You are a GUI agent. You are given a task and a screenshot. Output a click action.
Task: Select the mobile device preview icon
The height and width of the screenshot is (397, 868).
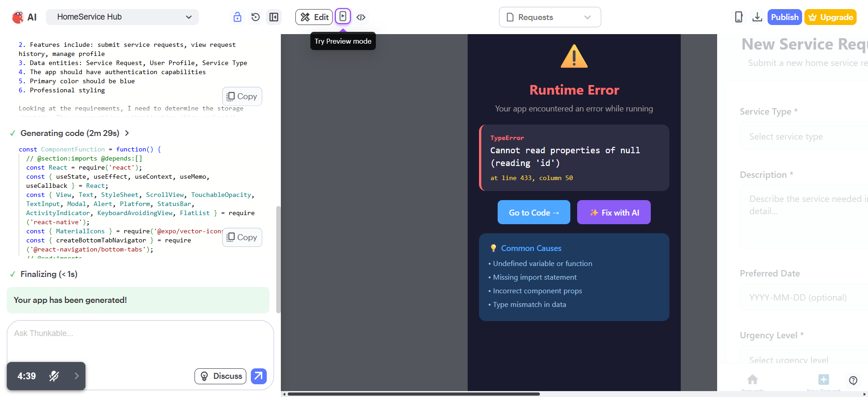tap(738, 17)
